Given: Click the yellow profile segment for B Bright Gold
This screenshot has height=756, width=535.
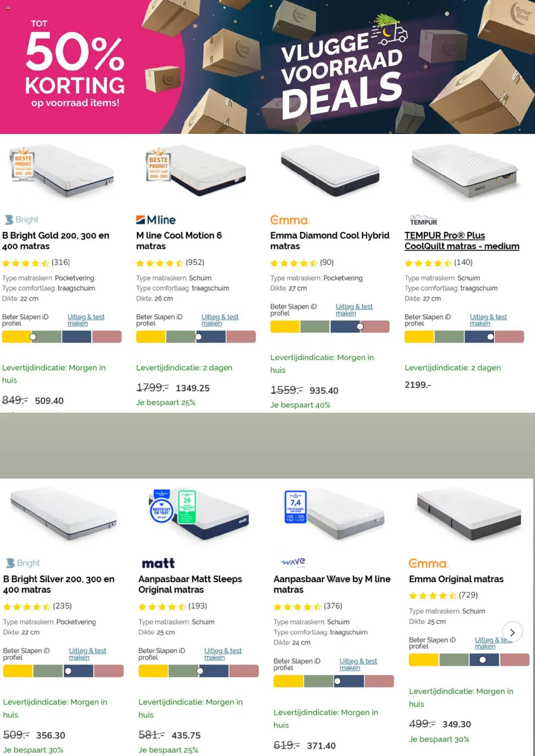Looking at the screenshot, I should 16,337.
